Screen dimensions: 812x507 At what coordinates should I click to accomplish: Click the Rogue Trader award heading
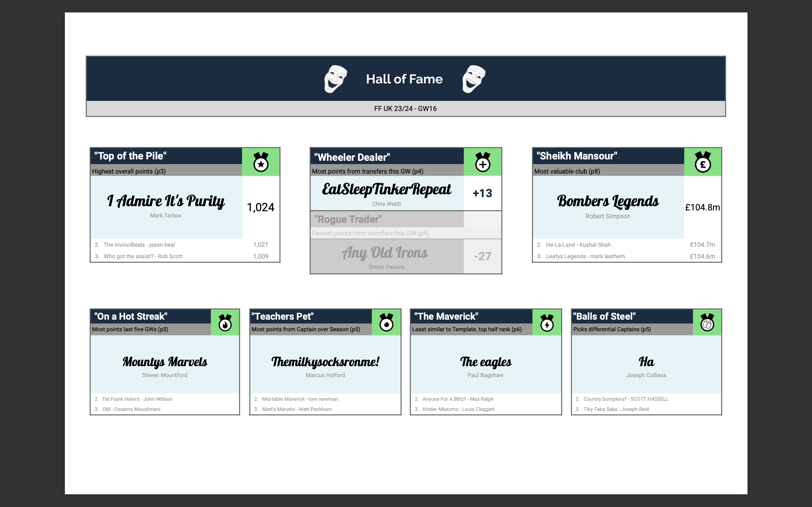[x=348, y=219]
